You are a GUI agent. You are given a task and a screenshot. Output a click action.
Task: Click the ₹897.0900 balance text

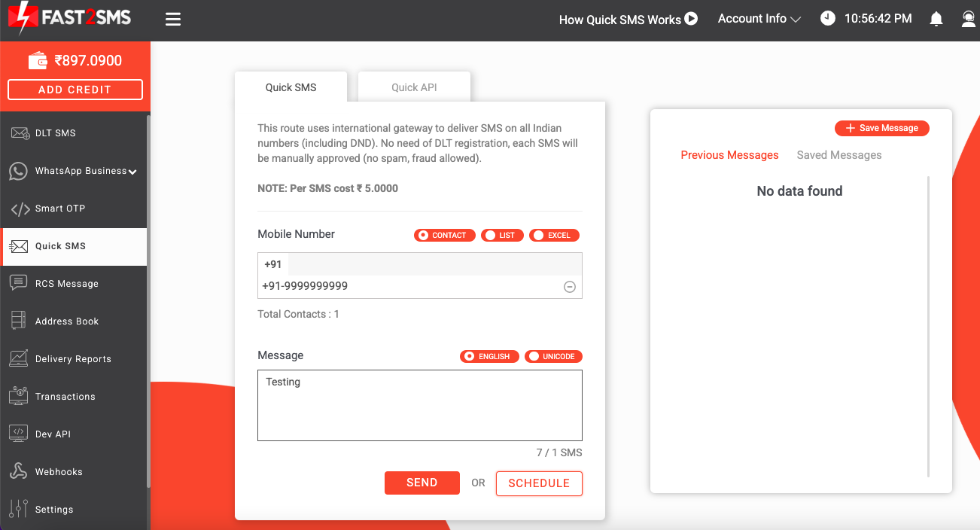pyautogui.click(x=88, y=61)
